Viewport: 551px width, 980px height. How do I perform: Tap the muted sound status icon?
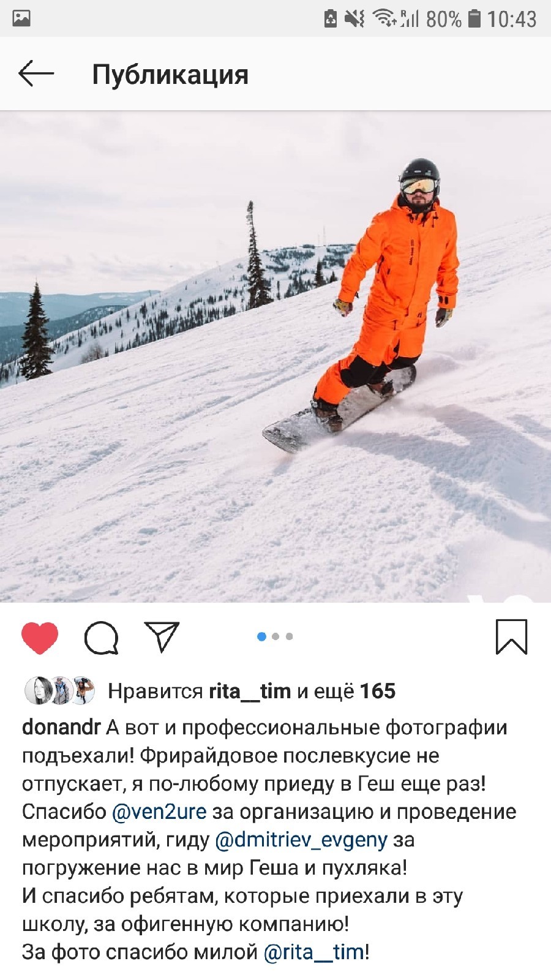click(354, 18)
